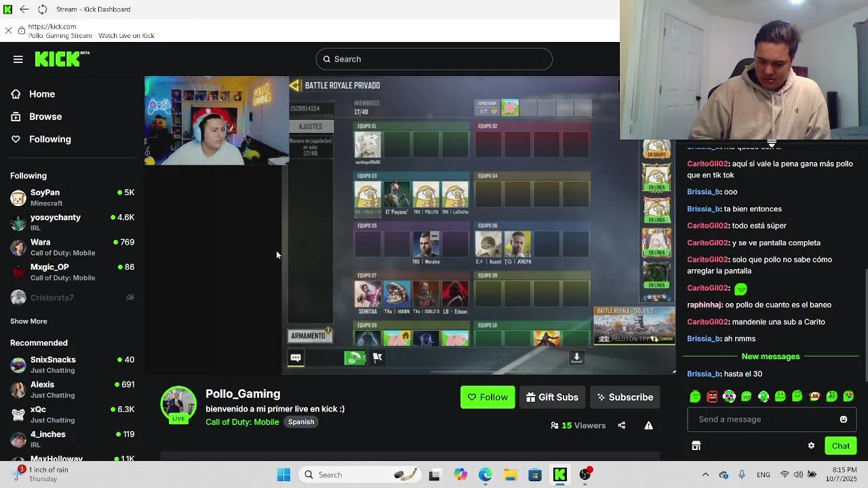Open the volume control in the tray
Image resolution: width=868 pixels, height=488 pixels.
point(797,475)
